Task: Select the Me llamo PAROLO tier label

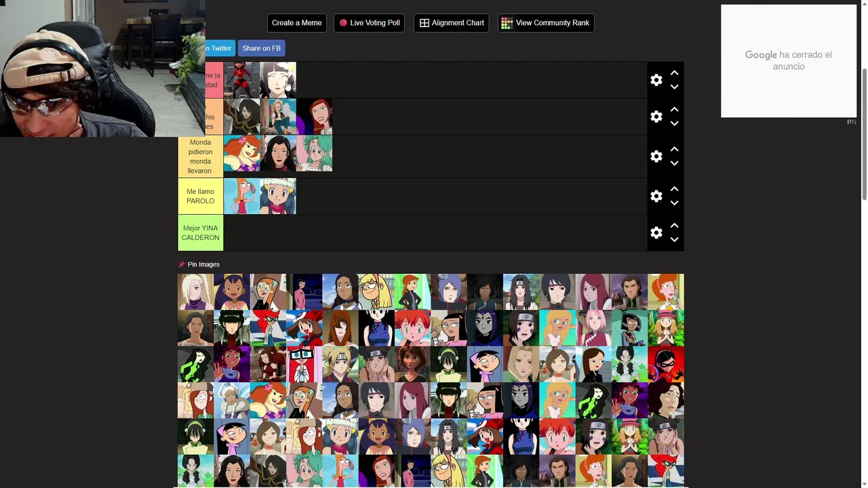Action: coord(200,196)
